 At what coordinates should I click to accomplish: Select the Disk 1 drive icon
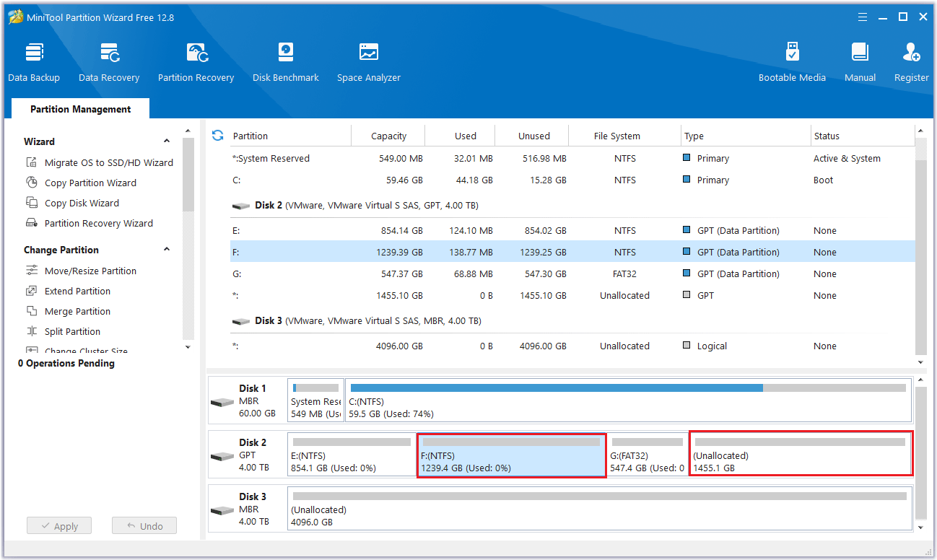click(x=222, y=402)
